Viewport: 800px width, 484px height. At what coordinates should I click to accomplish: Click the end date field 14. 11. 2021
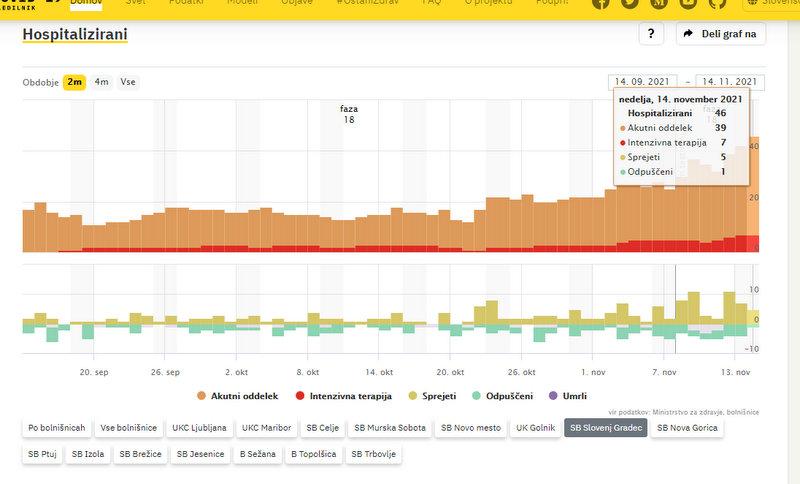(730, 82)
